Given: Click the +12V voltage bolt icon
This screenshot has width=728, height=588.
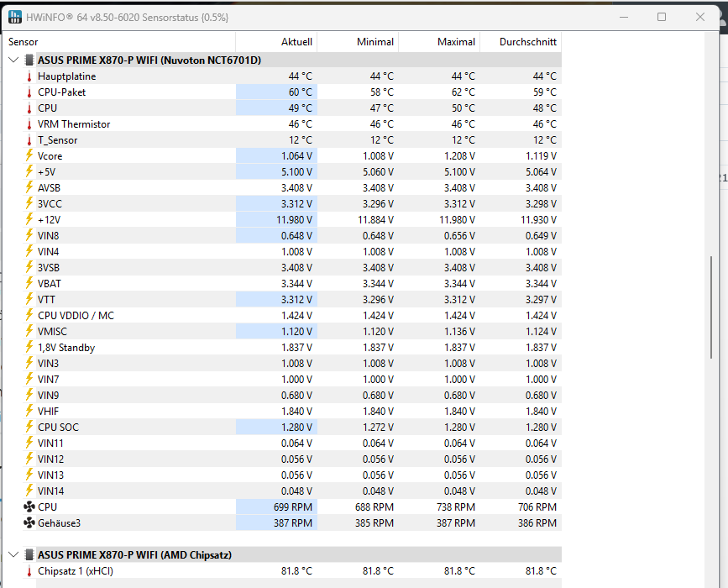Looking at the screenshot, I should [x=29, y=219].
